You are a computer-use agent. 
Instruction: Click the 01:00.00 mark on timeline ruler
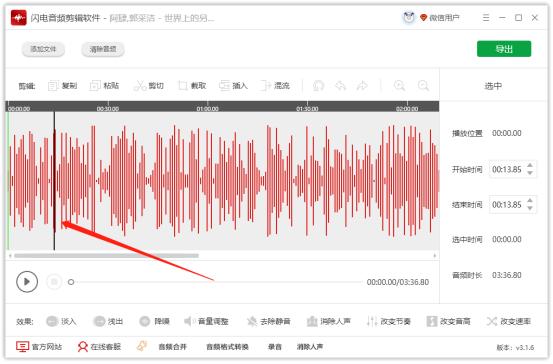tap(207, 109)
